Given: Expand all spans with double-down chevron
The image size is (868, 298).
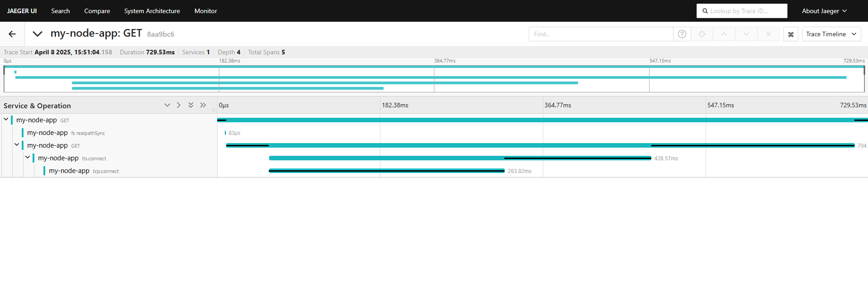Looking at the screenshot, I should (x=191, y=105).
